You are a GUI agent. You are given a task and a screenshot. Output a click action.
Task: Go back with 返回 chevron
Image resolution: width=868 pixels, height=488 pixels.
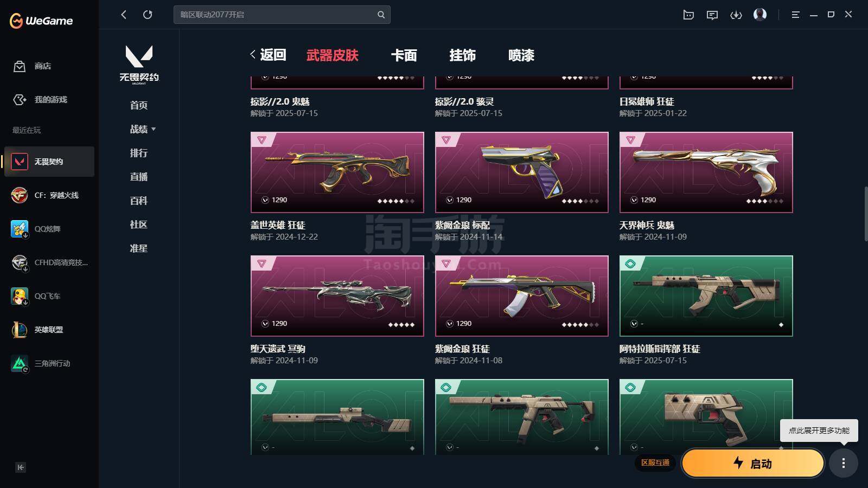[268, 55]
